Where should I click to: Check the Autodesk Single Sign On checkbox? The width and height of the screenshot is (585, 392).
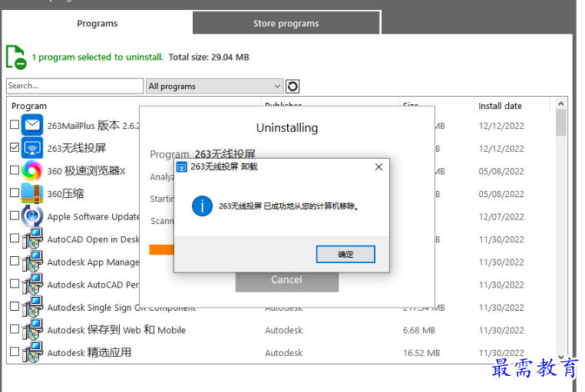(x=15, y=306)
